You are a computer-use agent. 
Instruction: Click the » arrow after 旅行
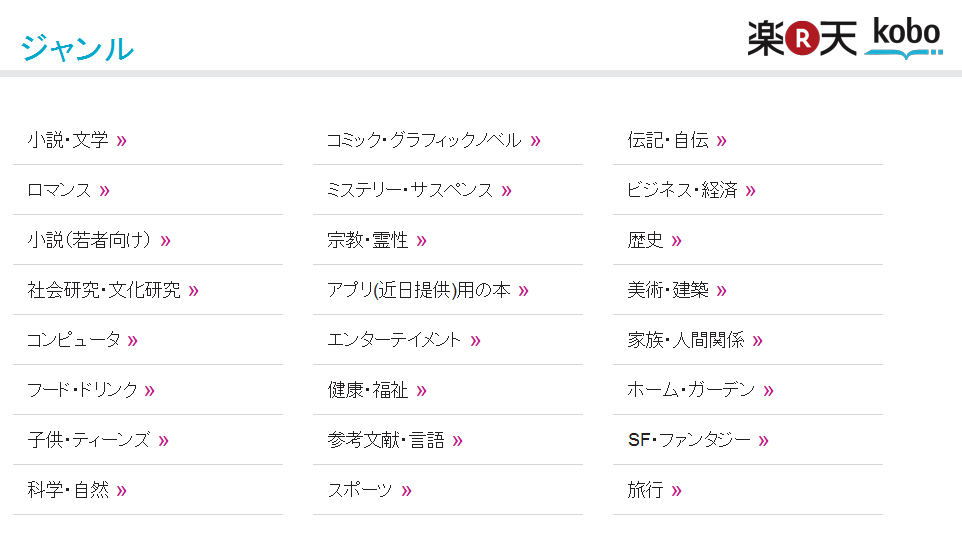[677, 491]
